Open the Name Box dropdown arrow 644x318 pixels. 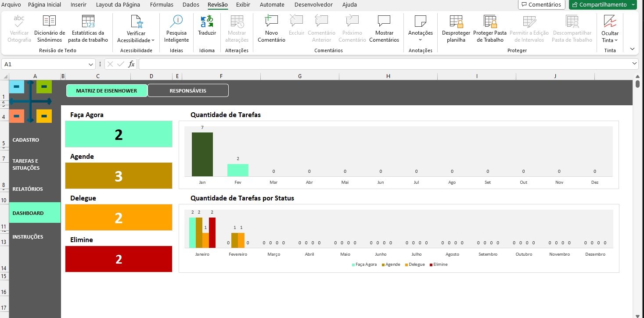pyautogui.click(x=91, y=64)
